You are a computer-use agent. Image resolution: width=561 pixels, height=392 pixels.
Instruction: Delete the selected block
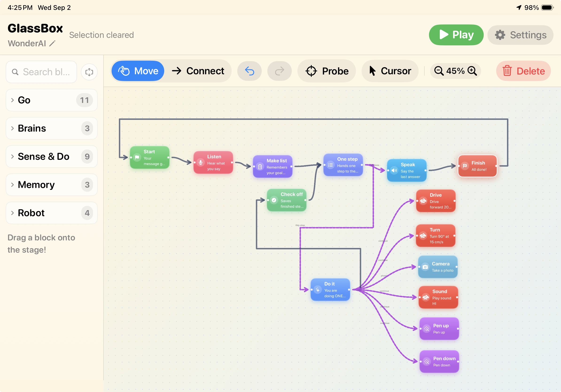click(523, 71)
